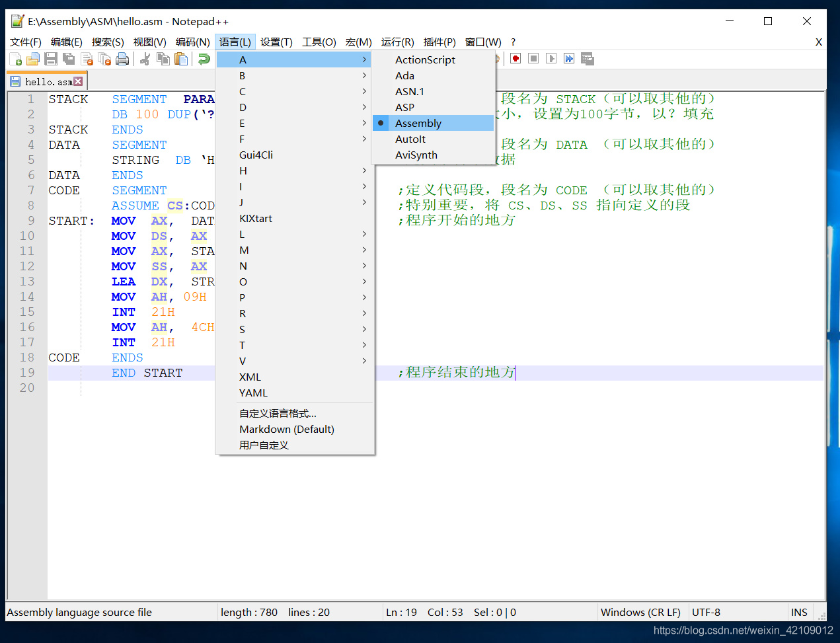Image resolution: width=840 pixels, height=643 pixels.
Task: Choose ASN.1 from the language submenu
Action: coord(433,91)
